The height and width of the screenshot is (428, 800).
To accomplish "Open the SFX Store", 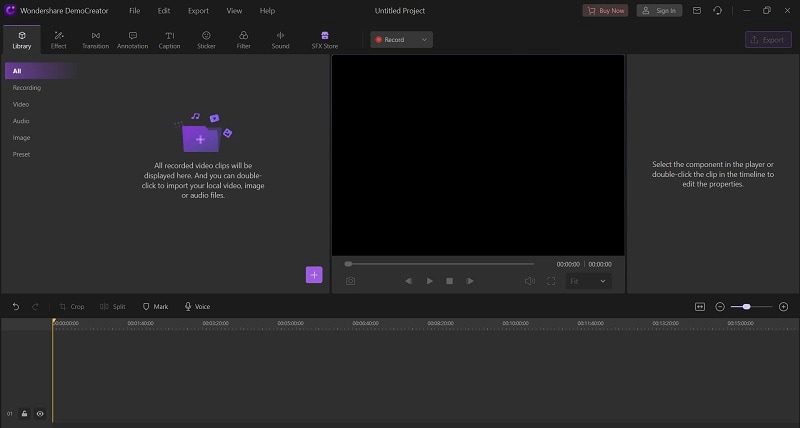I will coord(324,40).
